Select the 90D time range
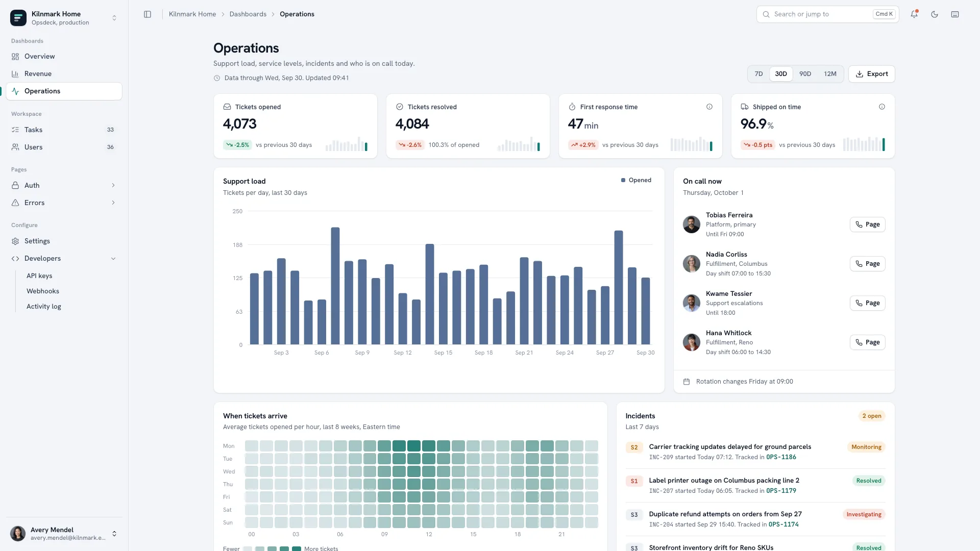 coord(805,74)
